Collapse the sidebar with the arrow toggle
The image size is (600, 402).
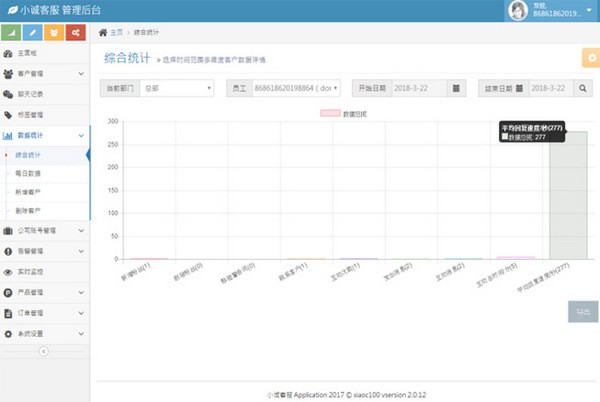[x=44, y=351]
